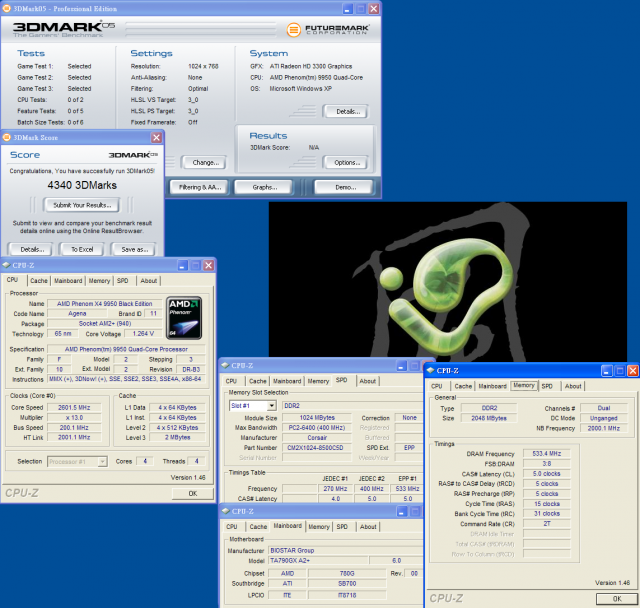Open About tab in CPU-Z Memory window
This screenshot has height=608, width=640.
573,386
